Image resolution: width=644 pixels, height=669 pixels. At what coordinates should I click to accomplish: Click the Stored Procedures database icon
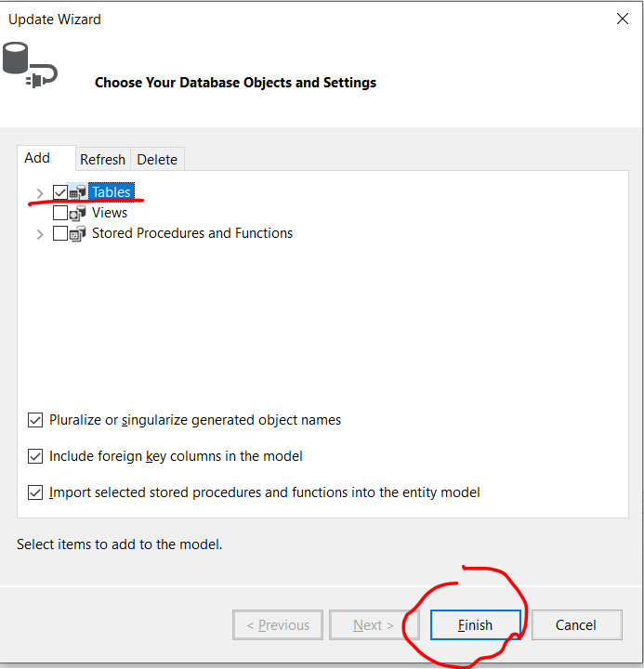pos(78,233)
